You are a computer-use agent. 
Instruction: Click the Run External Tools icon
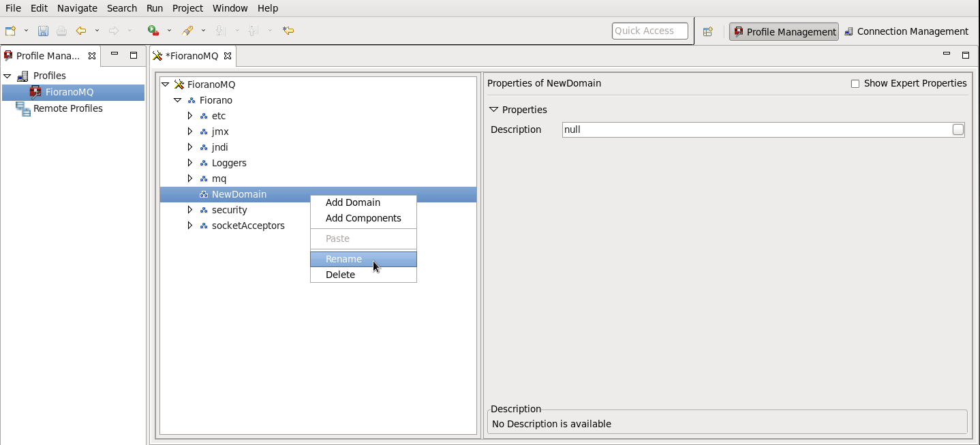coord(153,31)
